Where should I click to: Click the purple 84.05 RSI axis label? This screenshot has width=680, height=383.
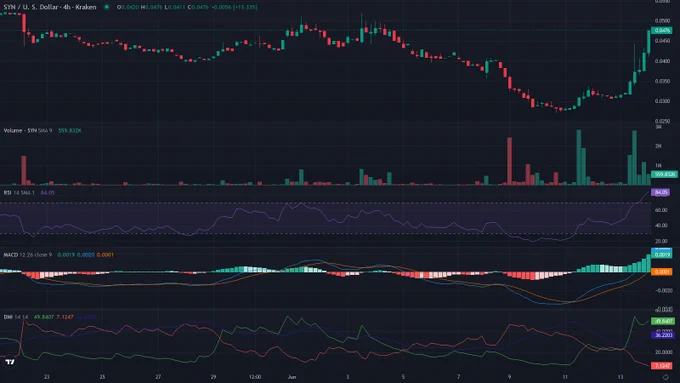pos(661,192)
